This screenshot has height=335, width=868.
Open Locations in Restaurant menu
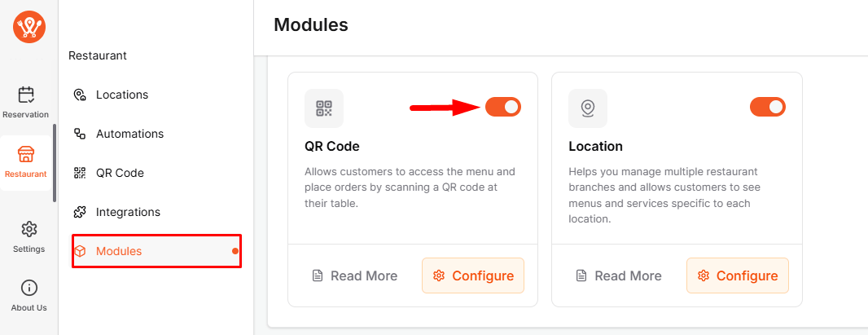click(121, 95)
